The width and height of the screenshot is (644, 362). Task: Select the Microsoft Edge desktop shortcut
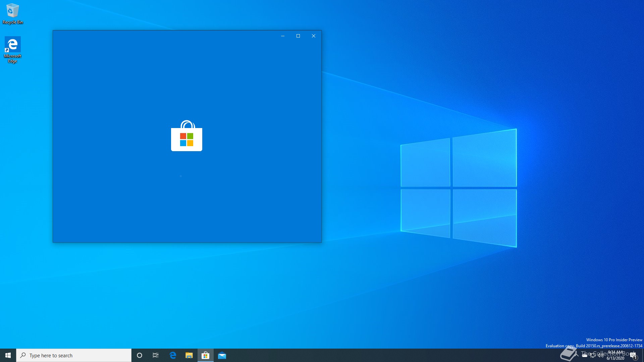[12, 50]
